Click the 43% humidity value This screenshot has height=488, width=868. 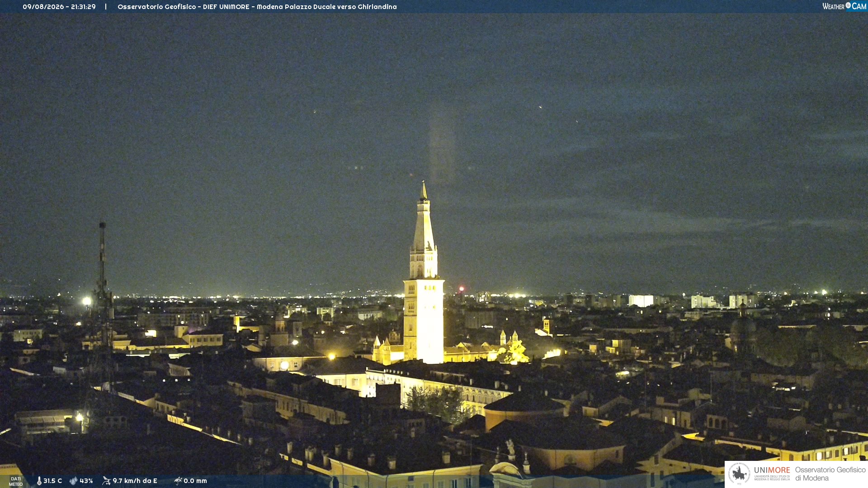tap(86, 481)
